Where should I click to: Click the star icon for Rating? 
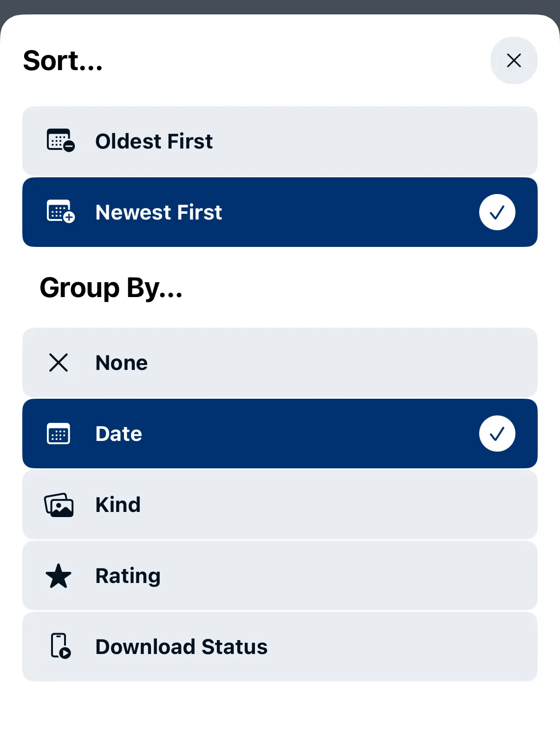click(x=59, y=576)
